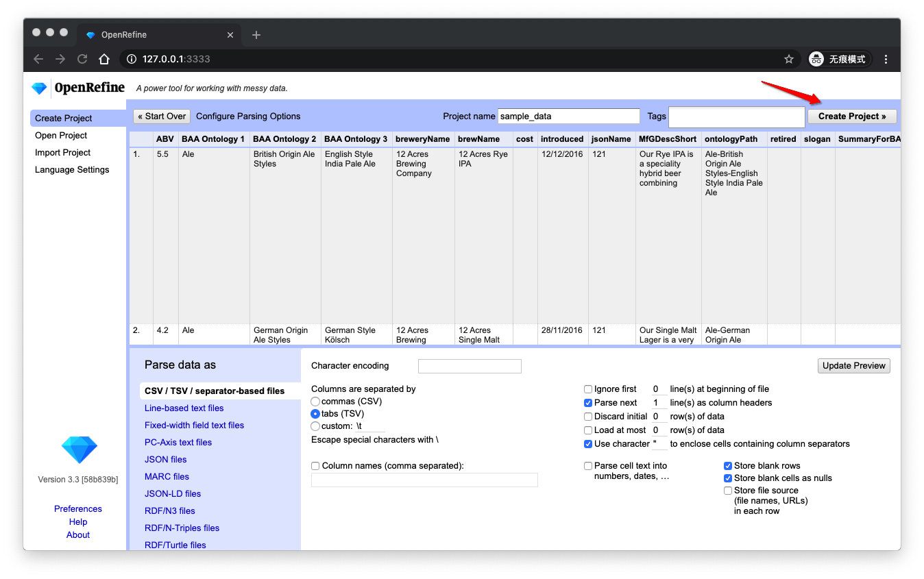Enable Ignore first lines checkbox
This screenshot has width=924, height=579.
588,389
